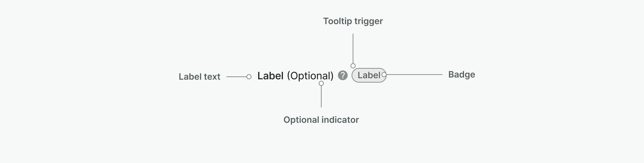Click the horizontal line beside Label text caption
Image resolution: width=644 pixels, height=163 pixels.
pyautogui.click(x=237, y=77)
